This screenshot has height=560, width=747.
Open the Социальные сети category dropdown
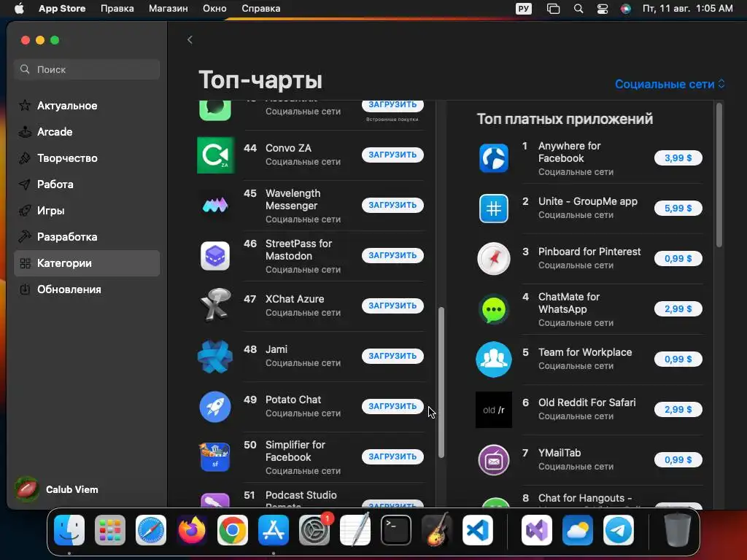670,85
